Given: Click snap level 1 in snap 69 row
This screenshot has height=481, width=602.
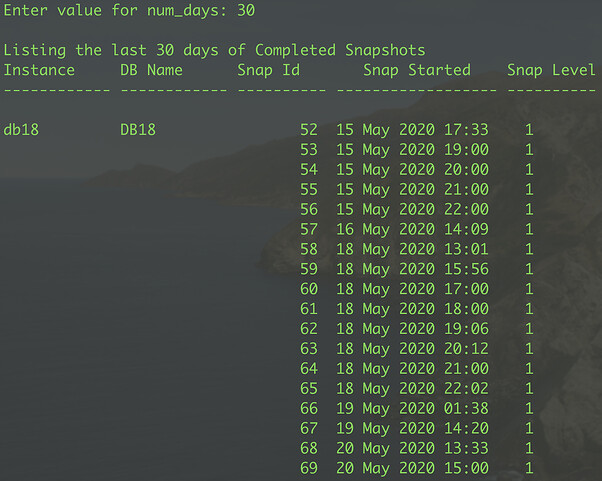Looking at the screenshot, I should (x=529, y=468).
